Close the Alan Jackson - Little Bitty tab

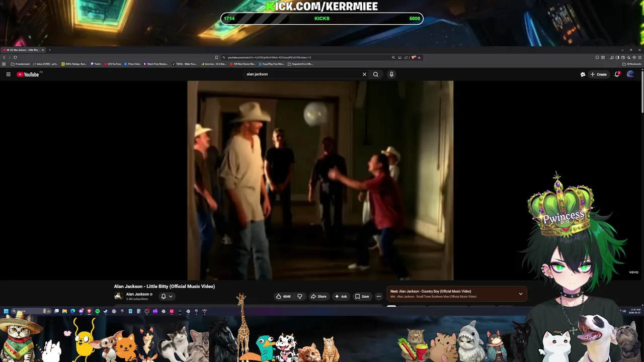pos(43,50)
